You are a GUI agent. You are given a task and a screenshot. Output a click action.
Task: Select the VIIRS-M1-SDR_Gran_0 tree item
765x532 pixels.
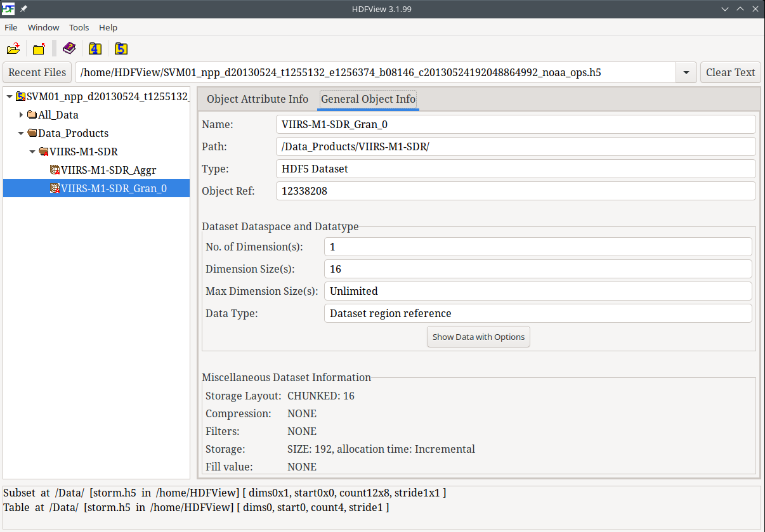click(114, 188)
